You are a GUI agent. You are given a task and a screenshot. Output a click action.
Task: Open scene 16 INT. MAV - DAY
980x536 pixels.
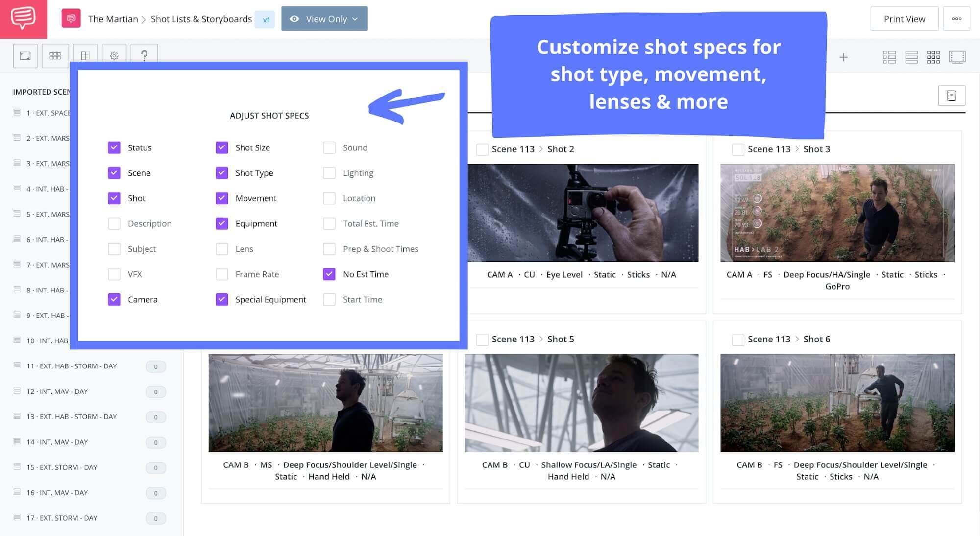tap(57, 492)
